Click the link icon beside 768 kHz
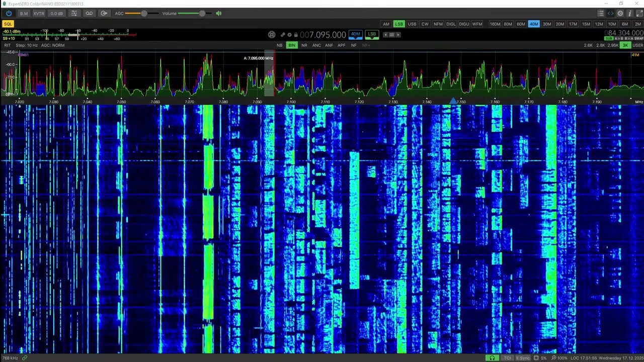The image size is (644, 362). click(24, 358)
